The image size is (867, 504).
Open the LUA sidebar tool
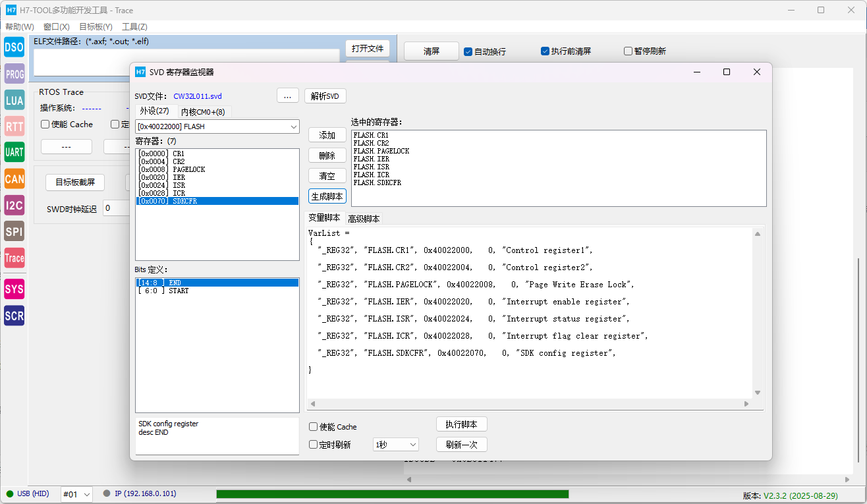[x=14, y=100]
